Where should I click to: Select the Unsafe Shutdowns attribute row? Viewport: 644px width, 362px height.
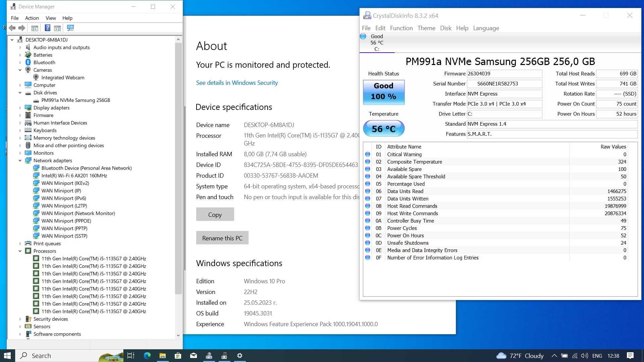pyautogui.click(x=496, y=243)
